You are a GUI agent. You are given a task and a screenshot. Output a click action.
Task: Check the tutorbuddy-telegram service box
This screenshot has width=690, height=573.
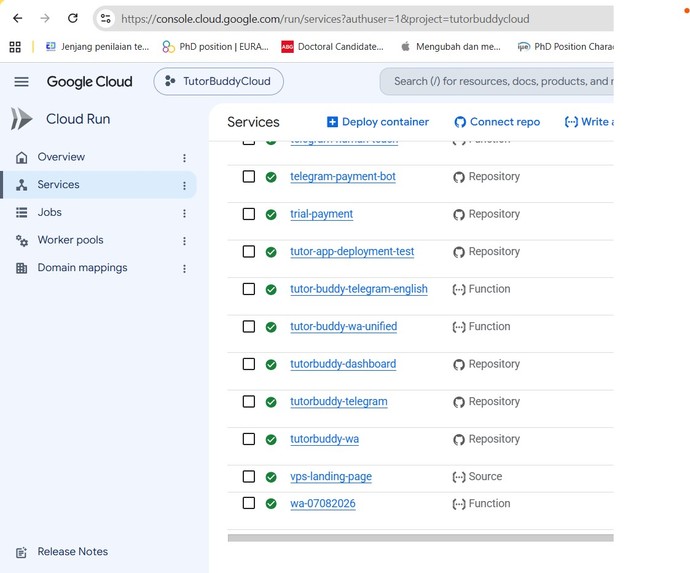249,401
